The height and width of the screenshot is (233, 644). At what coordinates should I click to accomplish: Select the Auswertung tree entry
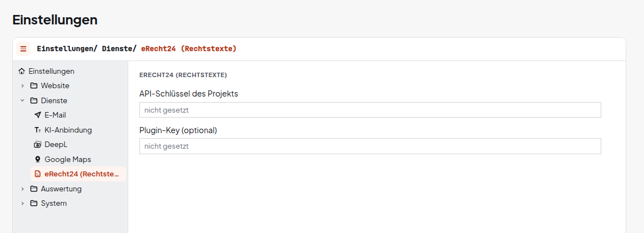(x=61, y=189)
